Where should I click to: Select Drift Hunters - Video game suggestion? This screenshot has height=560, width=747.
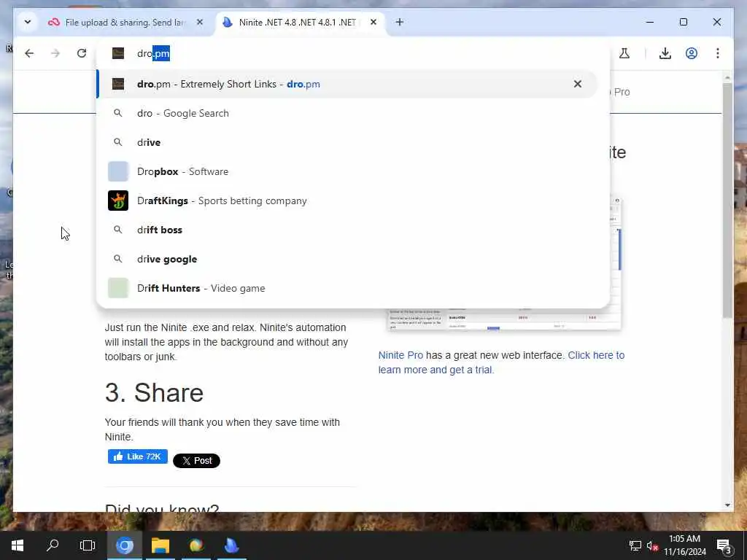(x=347, y=288)
